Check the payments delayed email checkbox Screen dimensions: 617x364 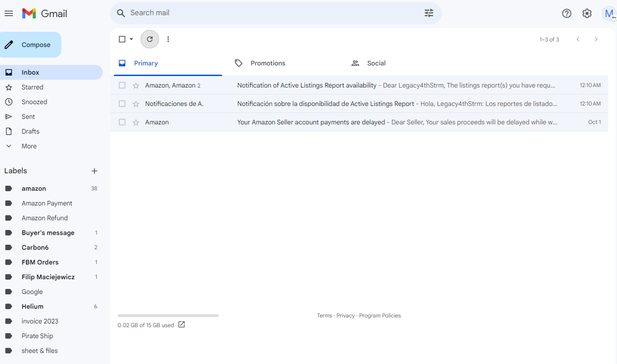tap(122, 122)
